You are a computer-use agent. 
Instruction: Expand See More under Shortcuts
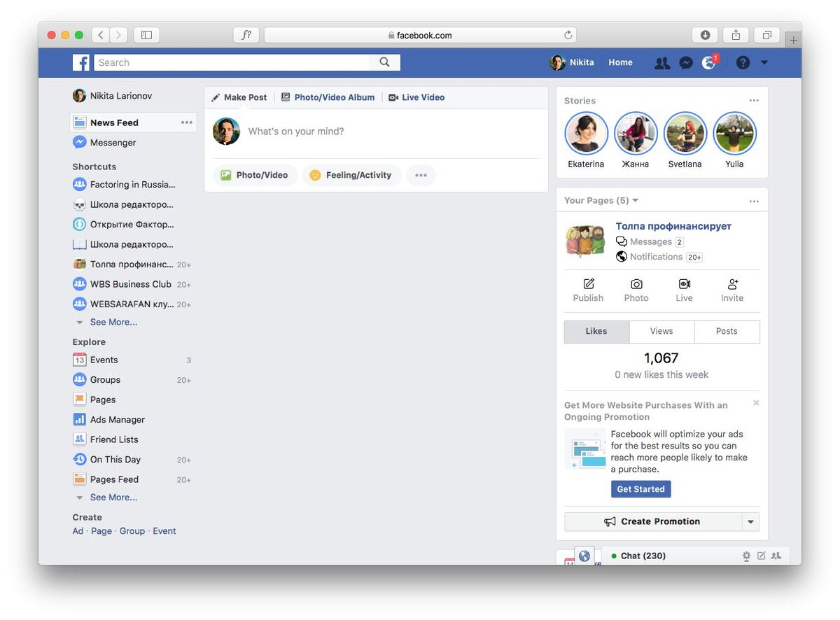click(113, 322)
